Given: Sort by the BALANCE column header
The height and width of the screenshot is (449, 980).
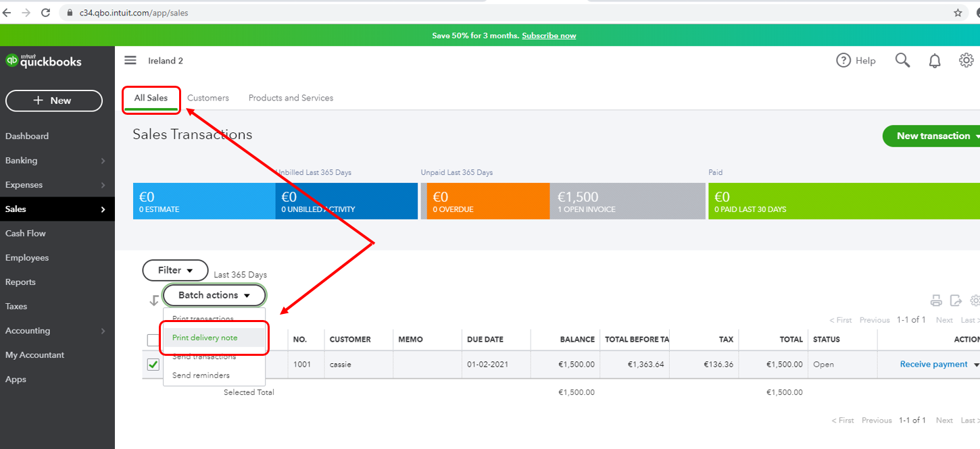Looking at the screenshot, I should pos(577,340).
